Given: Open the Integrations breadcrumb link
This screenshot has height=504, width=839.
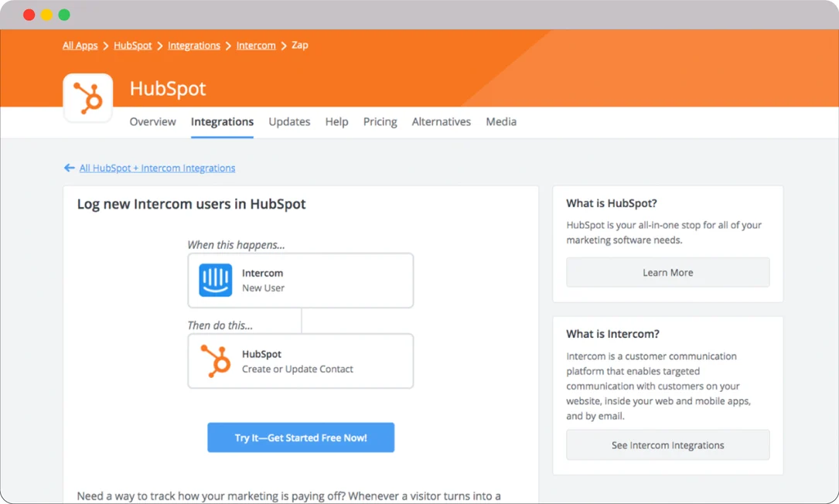Looking at the screenshot, I should point(194,46).
